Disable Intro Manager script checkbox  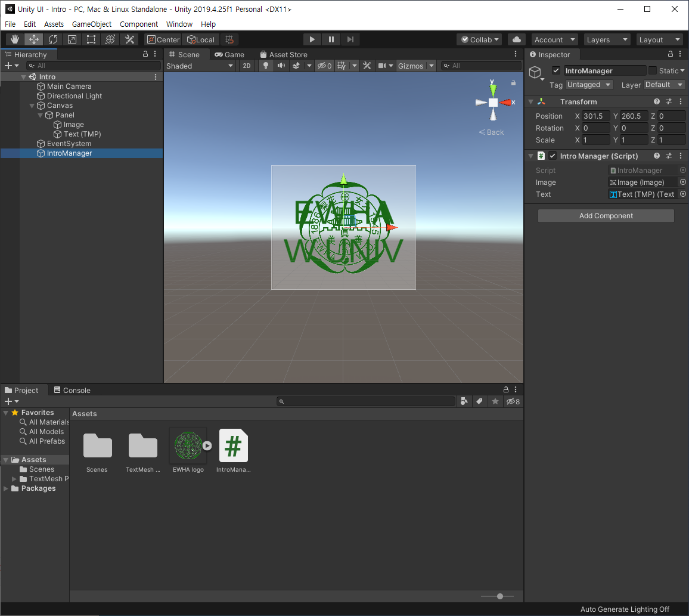553,156
